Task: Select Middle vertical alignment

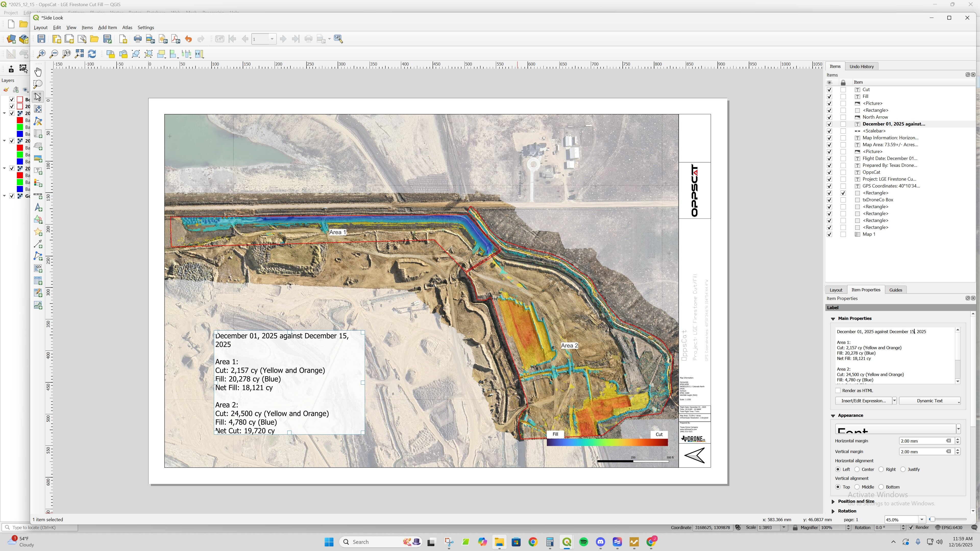Action: point(857,487)
